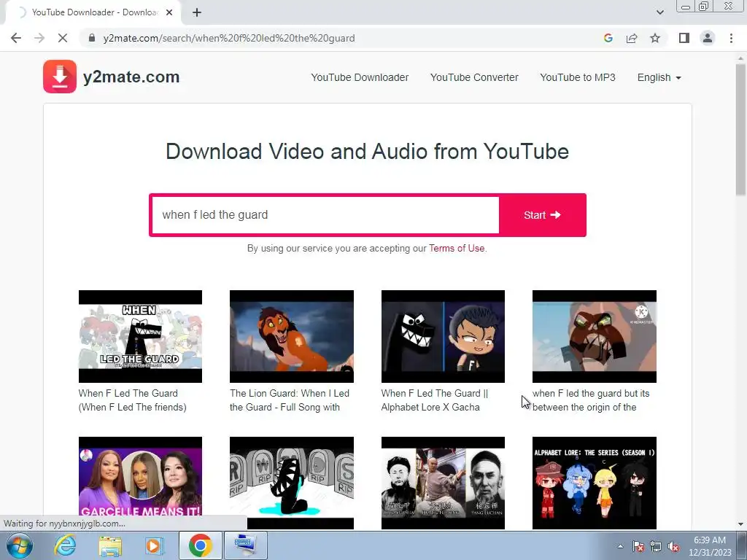Click title 'When F Led The Guard || Alphabet Lore X Gacha'
The height and width of the screenshot is (560, 747).
435,400
